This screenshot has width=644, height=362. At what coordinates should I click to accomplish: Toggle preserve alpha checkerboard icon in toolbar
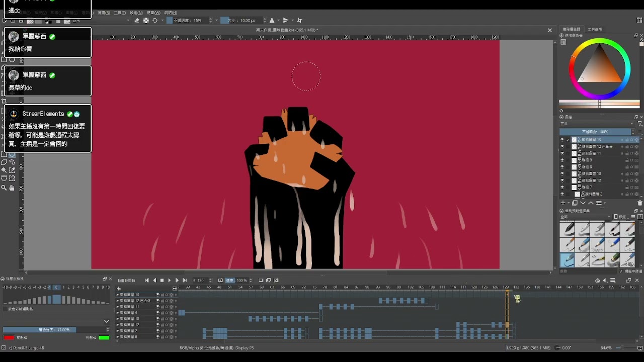click(x=146, y=21)
